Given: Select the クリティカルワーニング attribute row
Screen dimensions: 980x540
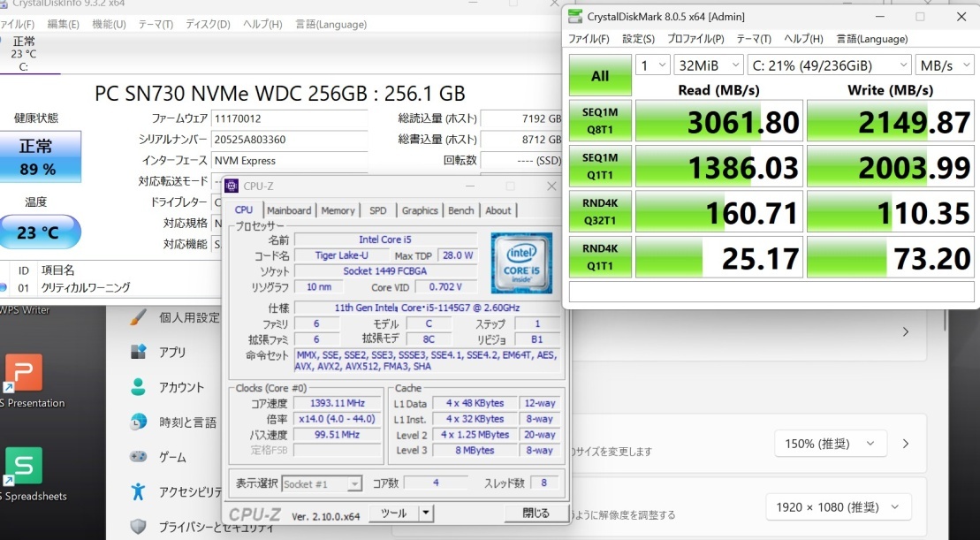Looking at the screenshot, I should [112, 287].
